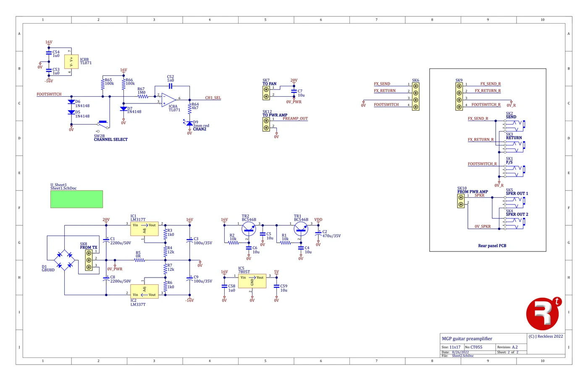
Task: Select the R67 1M0 resistor symbol
Action: click(143, 96)
